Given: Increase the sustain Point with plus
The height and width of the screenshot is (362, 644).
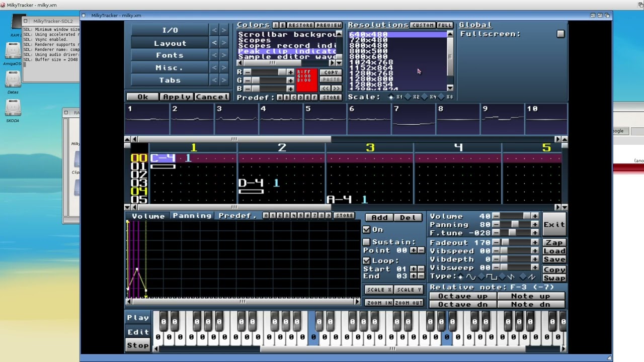Looking at the screenshot, I should click(x=413, y=250).
